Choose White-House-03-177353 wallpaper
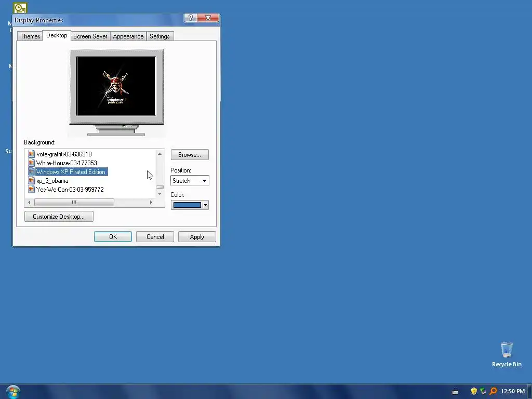The image size is (532, 399). click(x=66, y=163)
